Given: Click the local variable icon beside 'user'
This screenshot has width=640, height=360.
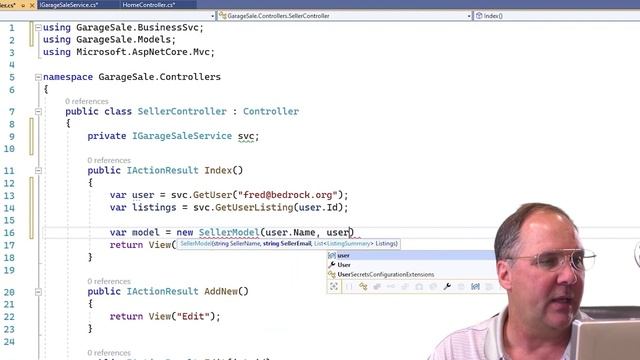Looking at the screenshot, I should (332, 256).
